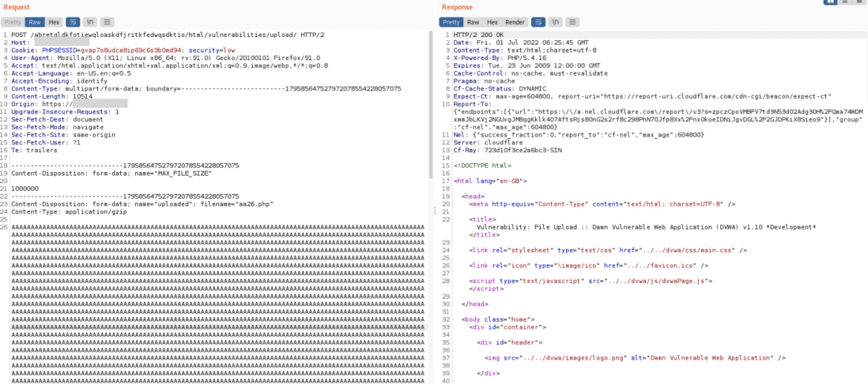Click the main.css stylesheet link line
The image size is (868, 384).
608,250
